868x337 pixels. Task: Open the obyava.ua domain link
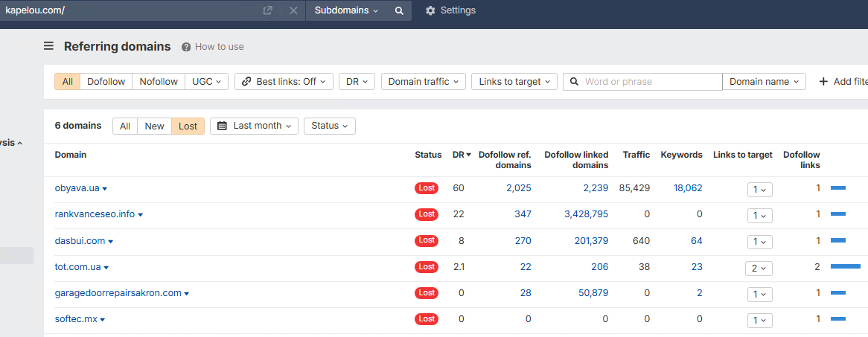tap(77, 188)
